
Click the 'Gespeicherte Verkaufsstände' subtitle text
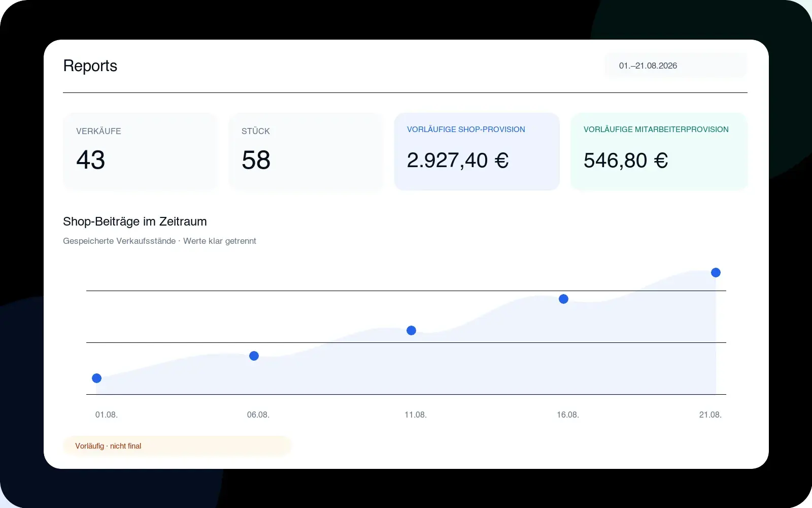point(119,241)
